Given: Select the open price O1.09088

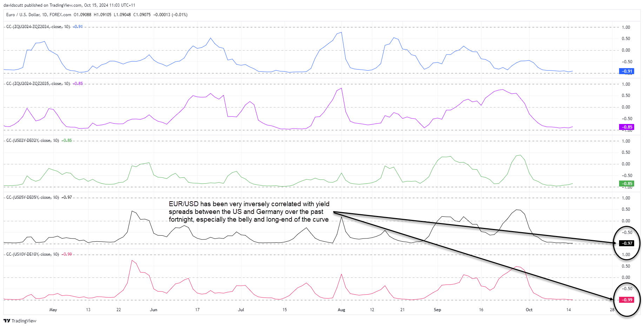Looking at the screenshot, I should [82, 15].
